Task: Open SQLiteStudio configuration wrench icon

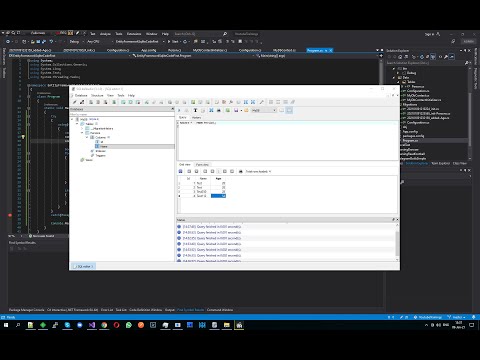Action: tap(262, 102)
